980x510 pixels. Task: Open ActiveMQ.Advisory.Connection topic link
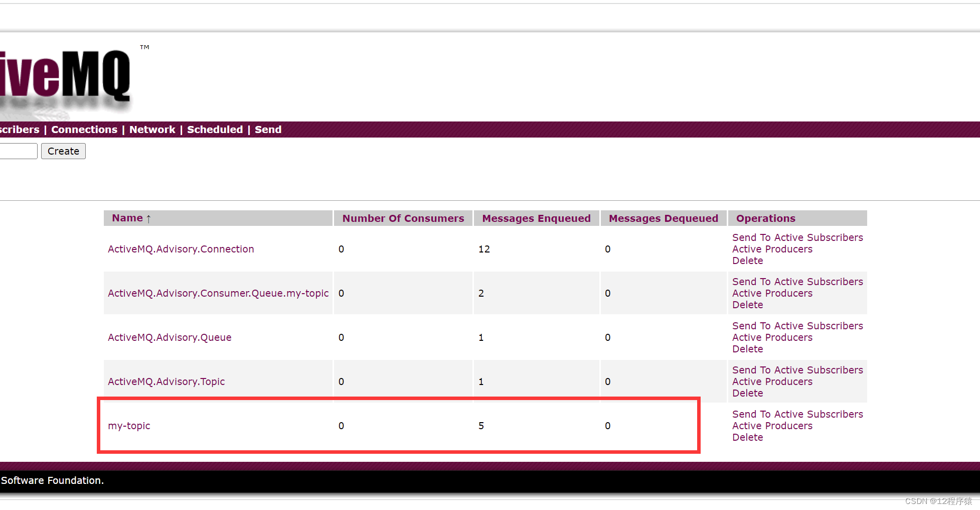pos(181,249)
